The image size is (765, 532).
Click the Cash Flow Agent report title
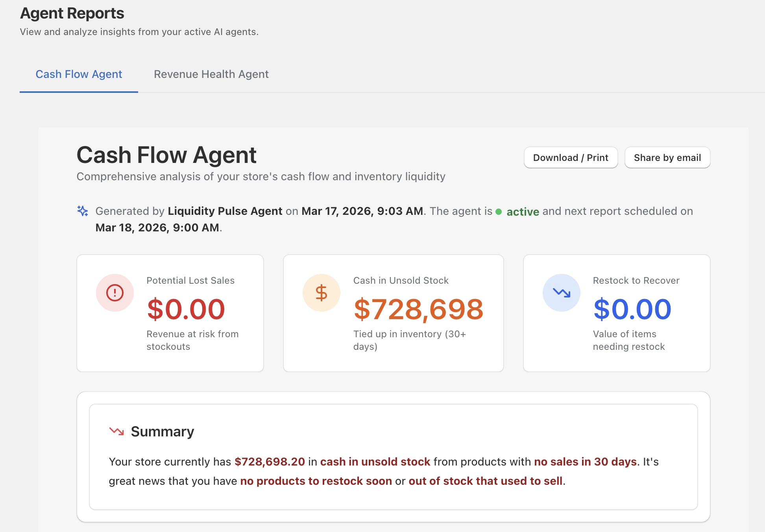pos(166,155)
